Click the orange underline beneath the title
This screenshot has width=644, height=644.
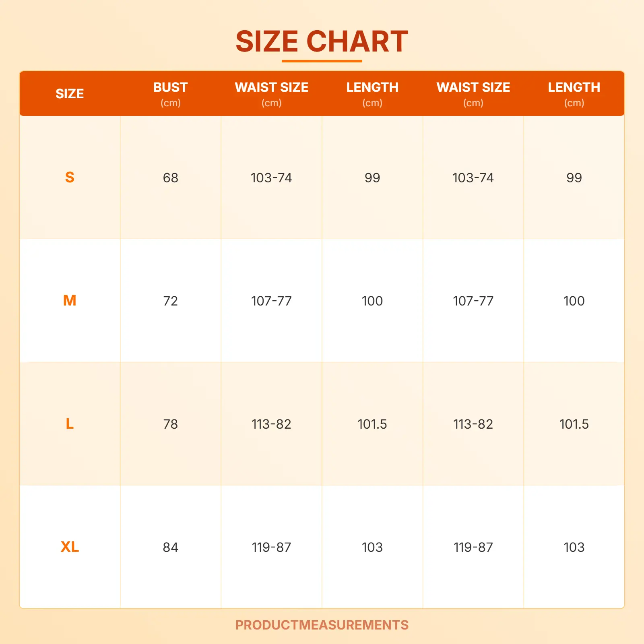click(322, 61)
